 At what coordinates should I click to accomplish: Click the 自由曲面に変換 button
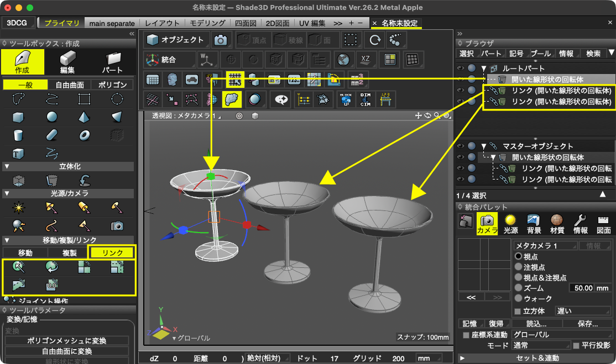(67, 351)
